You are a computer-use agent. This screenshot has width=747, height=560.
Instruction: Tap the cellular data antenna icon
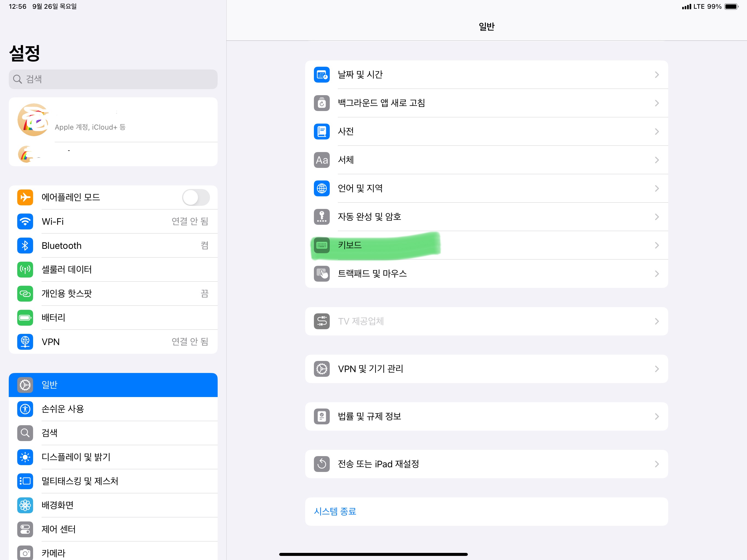click(25, 270)
